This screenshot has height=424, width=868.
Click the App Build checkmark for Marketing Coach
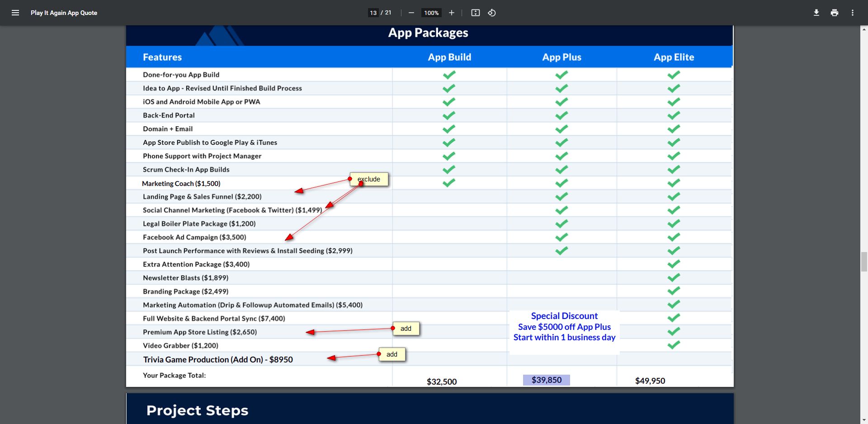point(448,183)
